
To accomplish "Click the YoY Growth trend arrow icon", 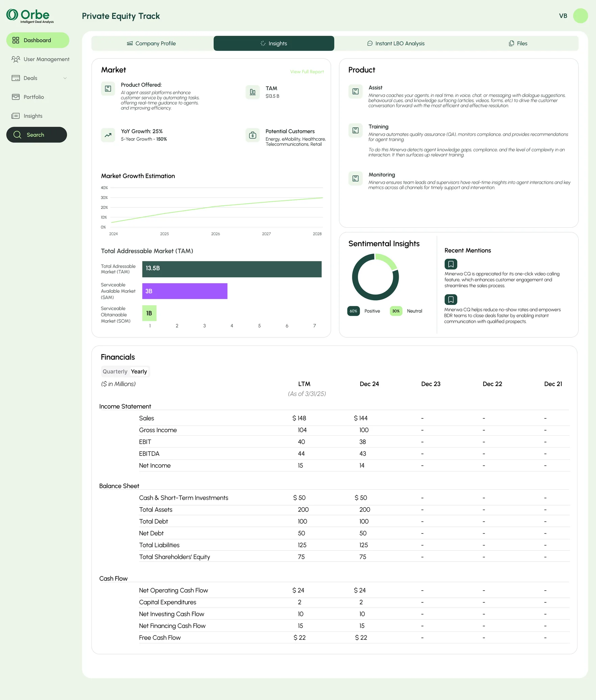I will 108,135.
